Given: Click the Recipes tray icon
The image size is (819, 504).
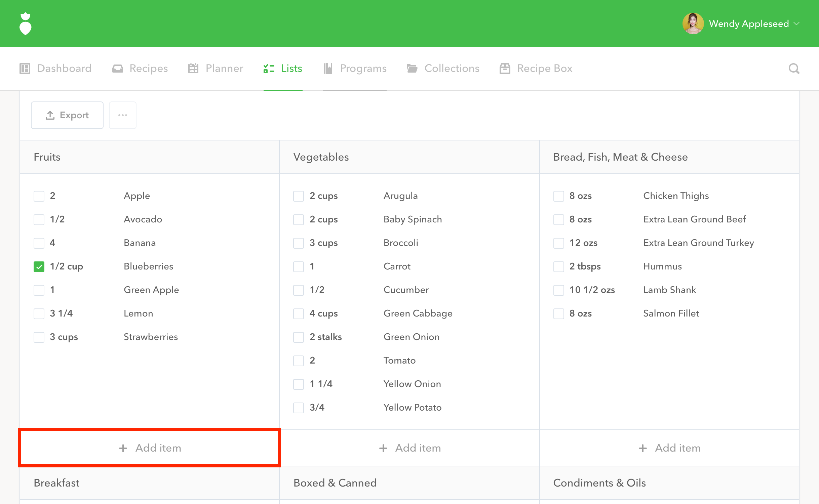Looking at the screenshot, I should pos(117,69).
